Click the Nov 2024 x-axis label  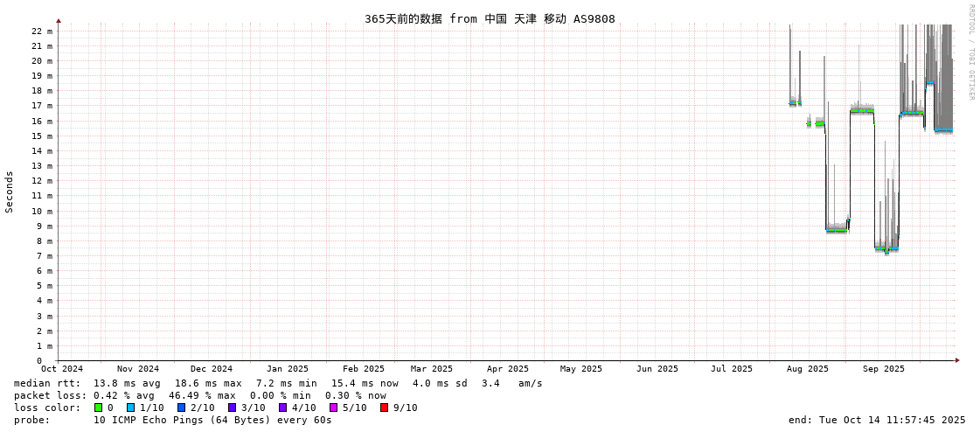tap(138, 369)
